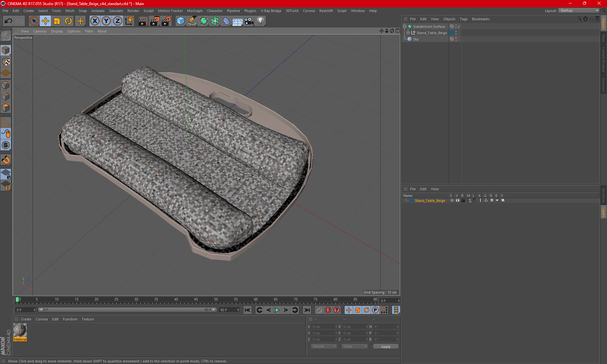
Task: Toggle X-axis lock button
Action: [x=95, y=21]
